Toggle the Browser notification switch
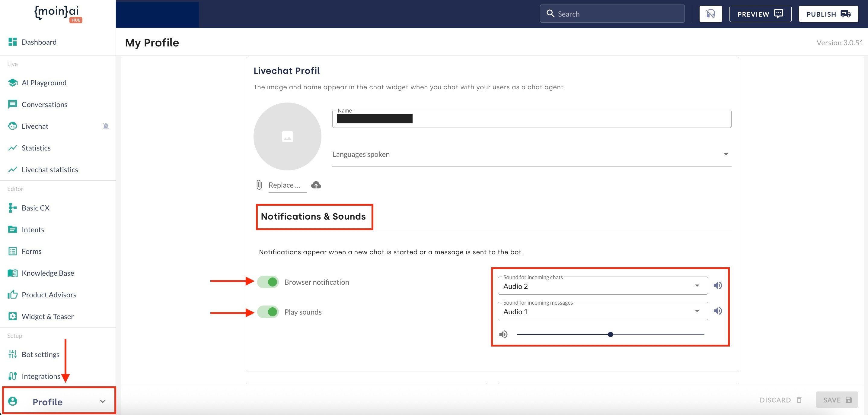 tap(268, 282)
